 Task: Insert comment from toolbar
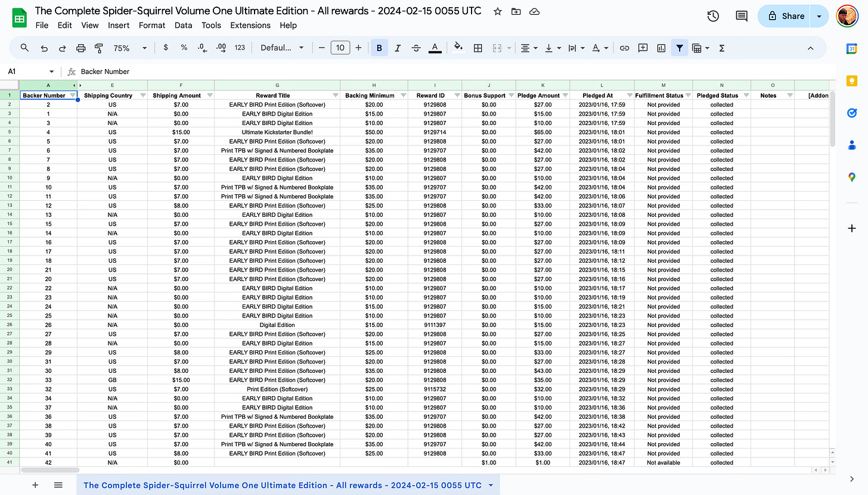(x=643, y=48)
